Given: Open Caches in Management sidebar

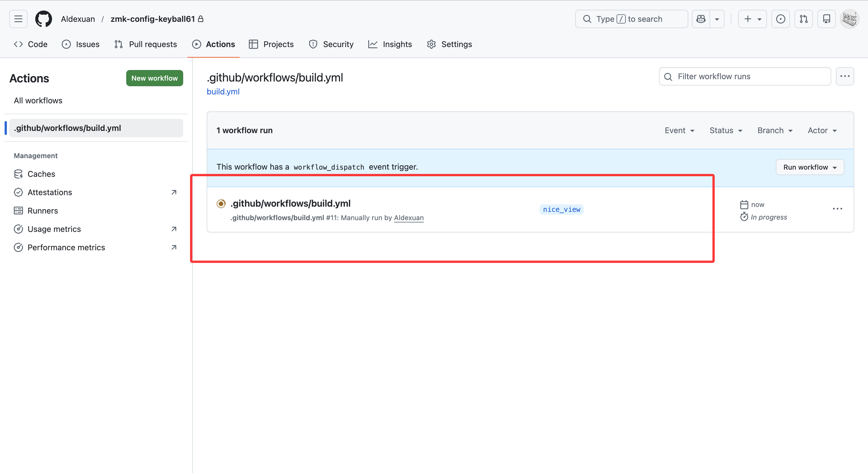Looking at the screenshot, I should click(x=41, y=174).
